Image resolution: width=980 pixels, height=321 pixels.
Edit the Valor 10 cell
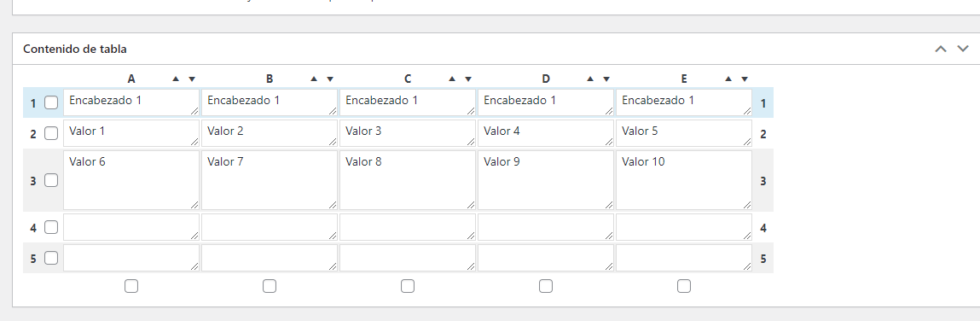click(x=684, y=180)
